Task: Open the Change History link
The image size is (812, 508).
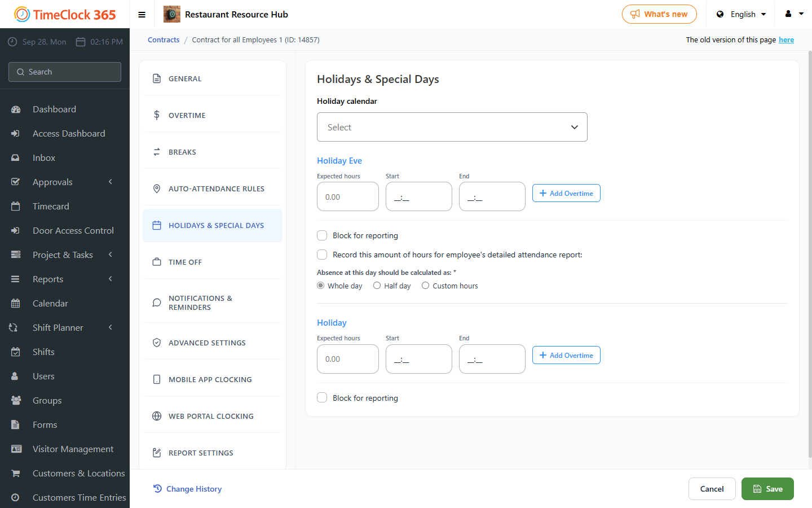Action: click(187, 489)
